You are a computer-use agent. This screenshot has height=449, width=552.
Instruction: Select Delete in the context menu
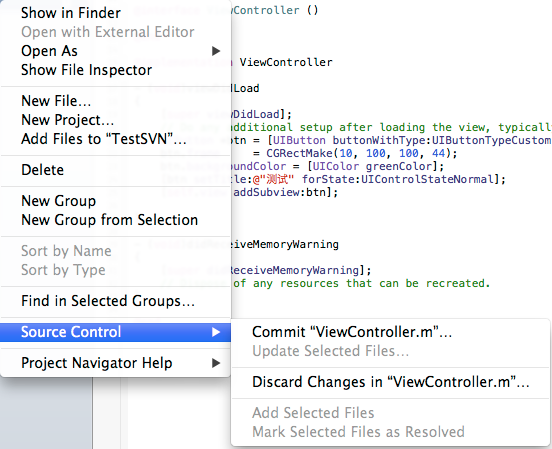coord(115,170)
